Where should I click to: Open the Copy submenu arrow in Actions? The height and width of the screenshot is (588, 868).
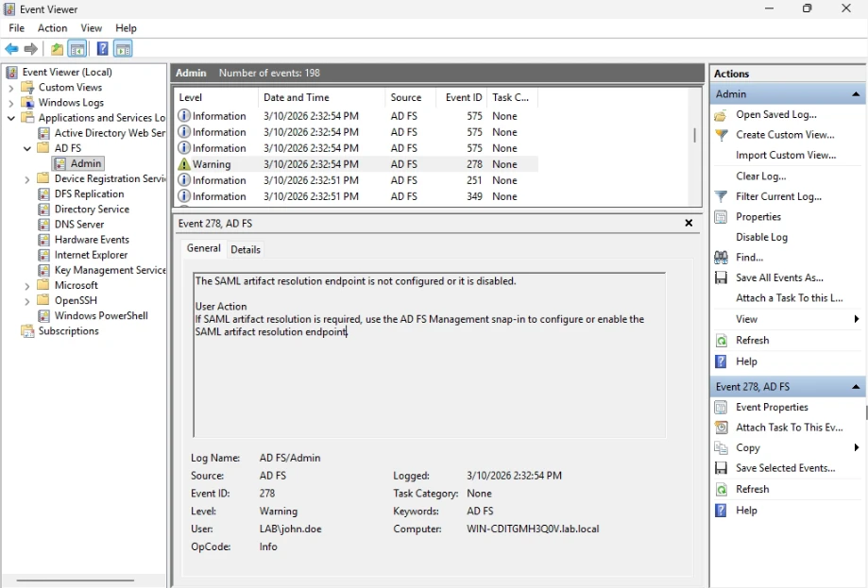point(857,447)
